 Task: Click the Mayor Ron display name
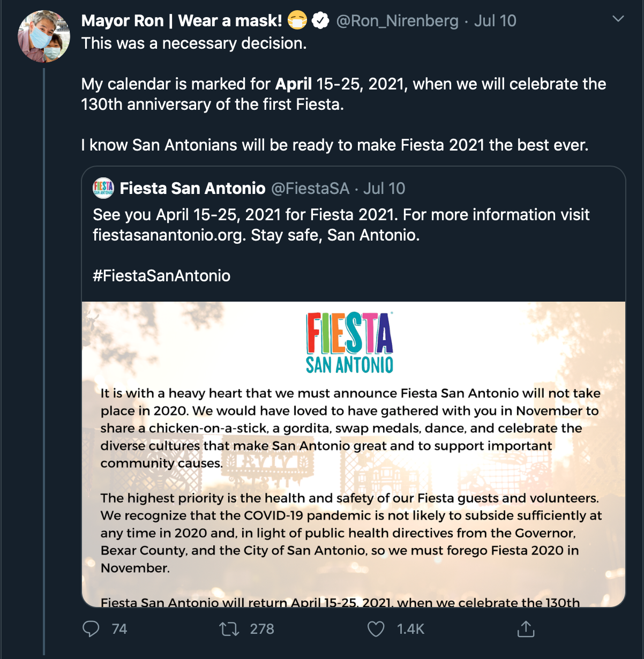tap(181, 21)
